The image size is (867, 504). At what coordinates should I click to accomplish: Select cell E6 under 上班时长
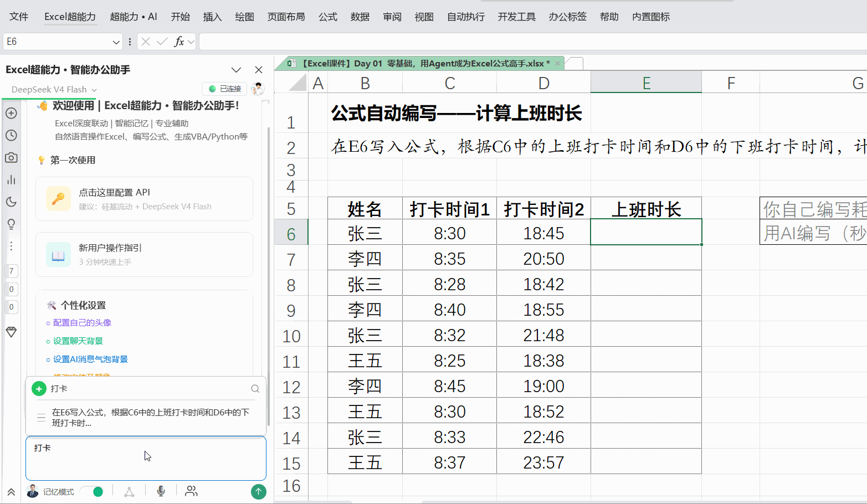pyautogui.click(x=646, y=232)
